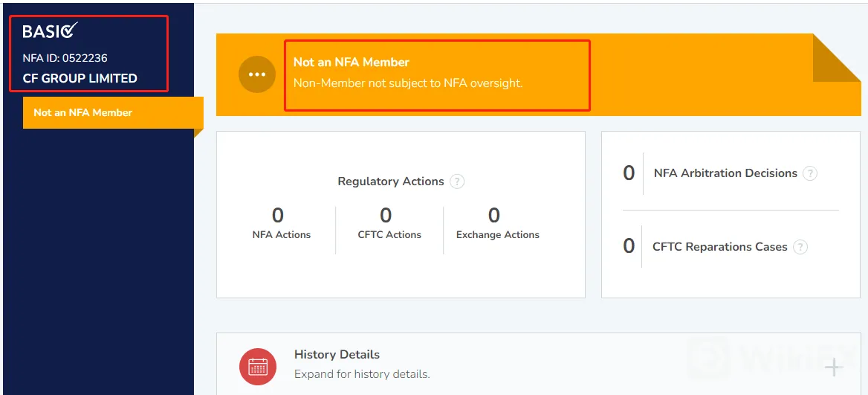Open help for NFA Arbitration Decisions
This screenshot has width=868, height=395.
(x=810, y=173)
